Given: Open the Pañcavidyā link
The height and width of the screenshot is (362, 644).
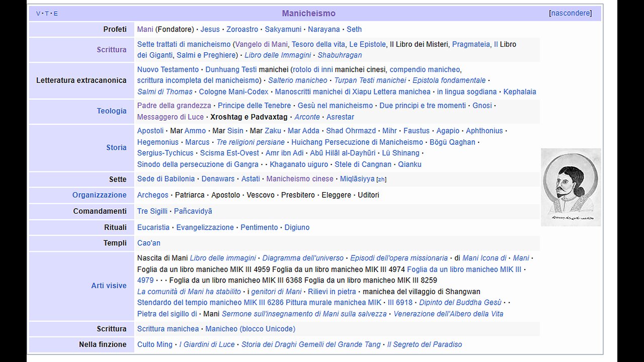Looking at the screenshot, I should pyautogui.click(x=193, y=211).
